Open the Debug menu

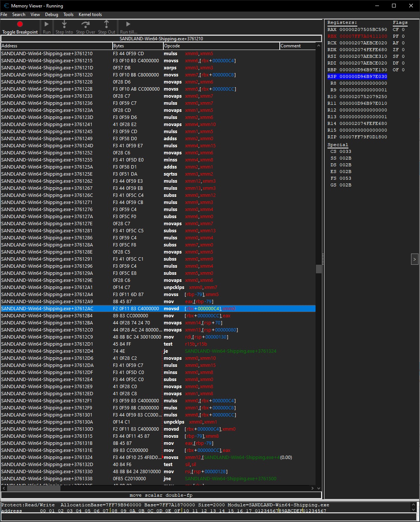pyautogui.click(x=51, y=15)
